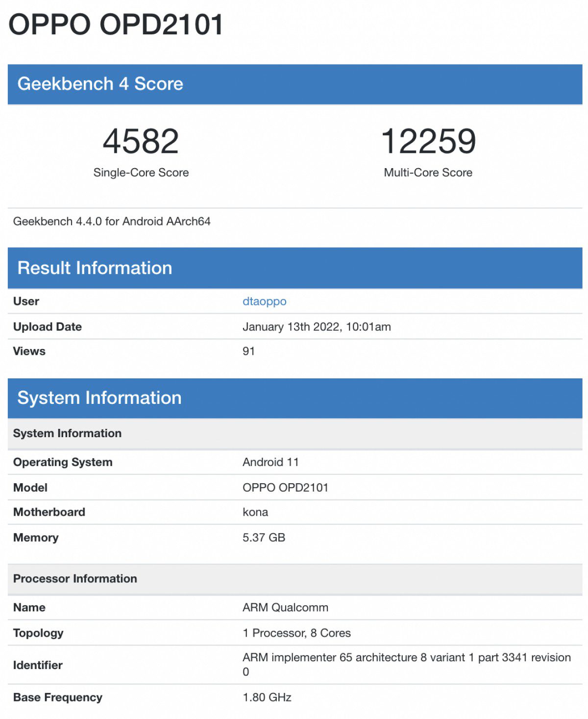This screenshot has height=719, width=588.
Task: Click the Topology row showing 8 Cores
Action: tap(296, 633)
